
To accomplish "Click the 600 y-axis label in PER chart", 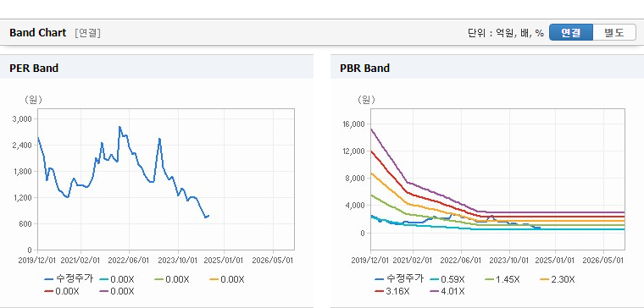I will click(26, 224).
